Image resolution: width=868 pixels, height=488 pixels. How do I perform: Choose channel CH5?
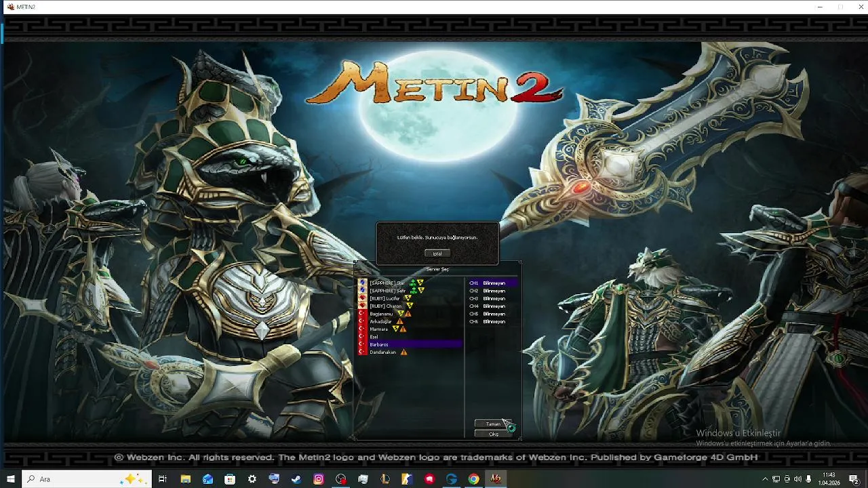(x=493, y=314)
